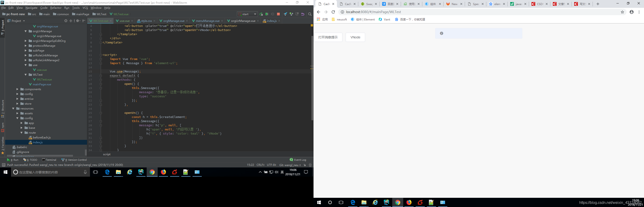Open Project panel settings gear
644x207 pixels.
point(78,21)
